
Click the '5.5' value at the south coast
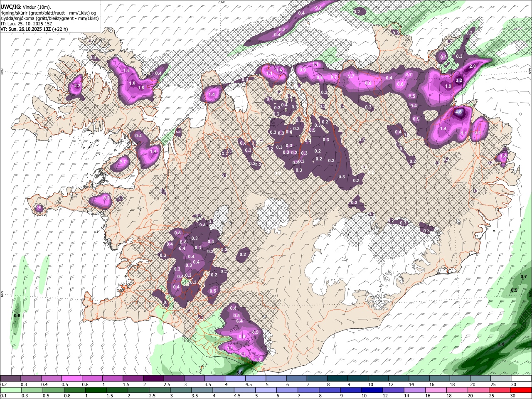tap(239, 373)
